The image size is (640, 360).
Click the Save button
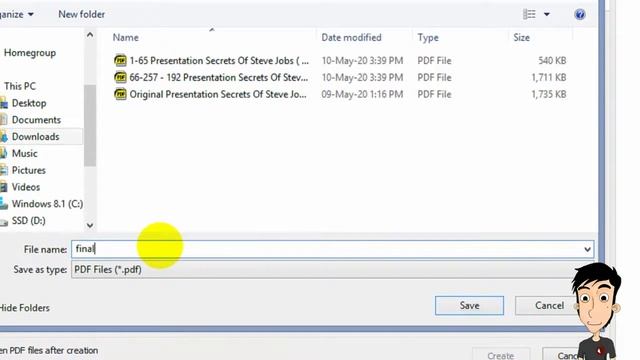469,306
